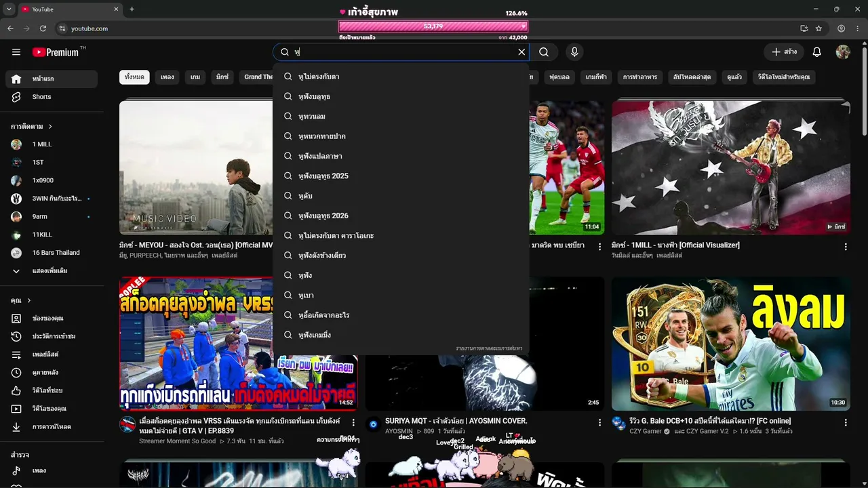Open เพลย์ลิสต์ in the sidebar
Image resolution: width=868 pixels, height=488 pixels.
52,354
